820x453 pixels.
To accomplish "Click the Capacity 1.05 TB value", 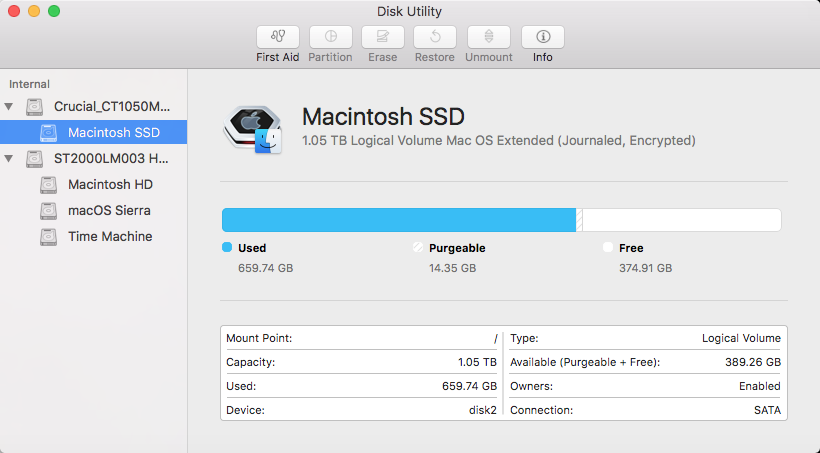I will [x=477, y=363].
